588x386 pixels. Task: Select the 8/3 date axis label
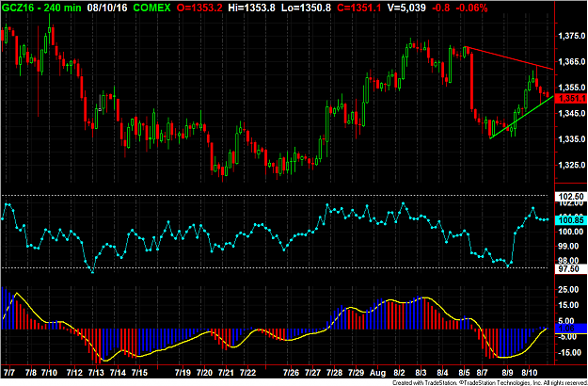click(421, 374)
